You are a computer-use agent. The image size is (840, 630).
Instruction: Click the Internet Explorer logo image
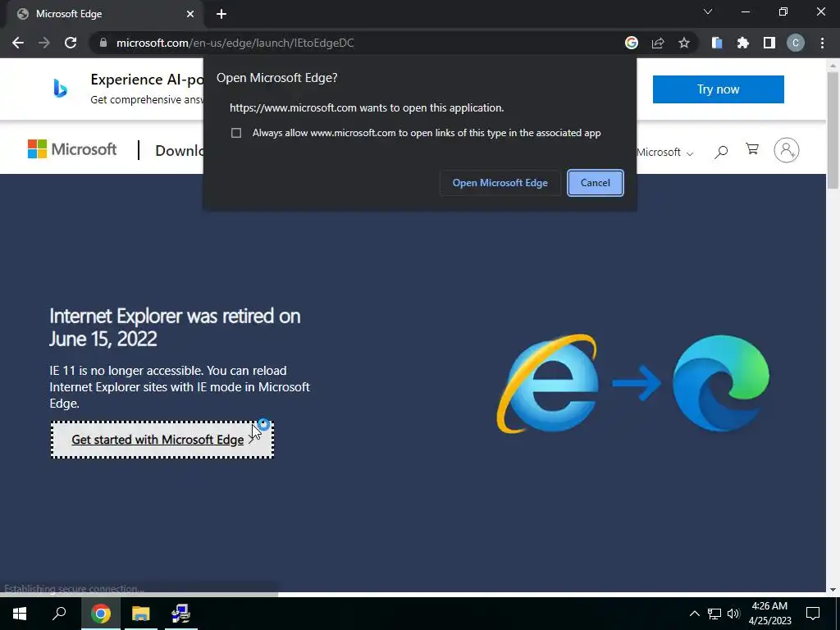pyautogui.click(x=548, y=384)
